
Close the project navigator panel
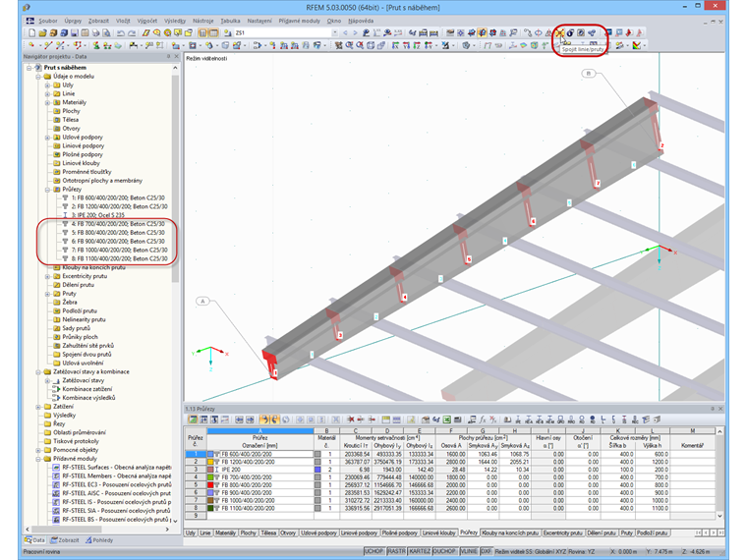coord(176,56)
